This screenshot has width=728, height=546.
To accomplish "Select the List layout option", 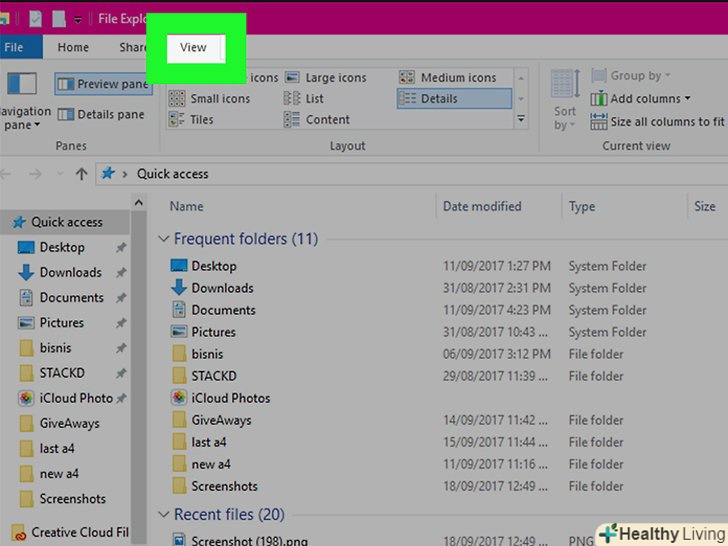I will coord(304,98).
